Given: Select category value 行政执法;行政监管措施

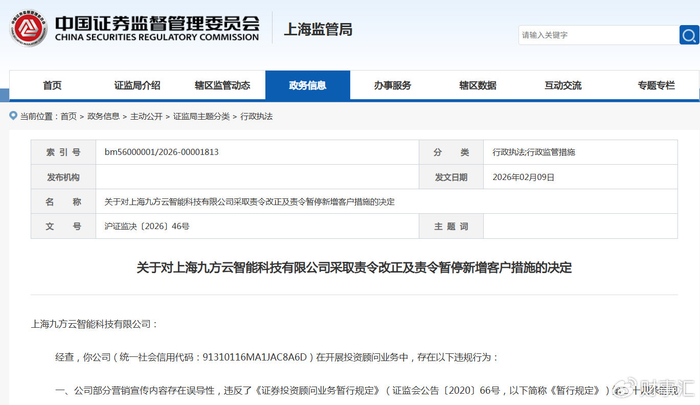Looking at the screenshot, I should pos(533,152).
